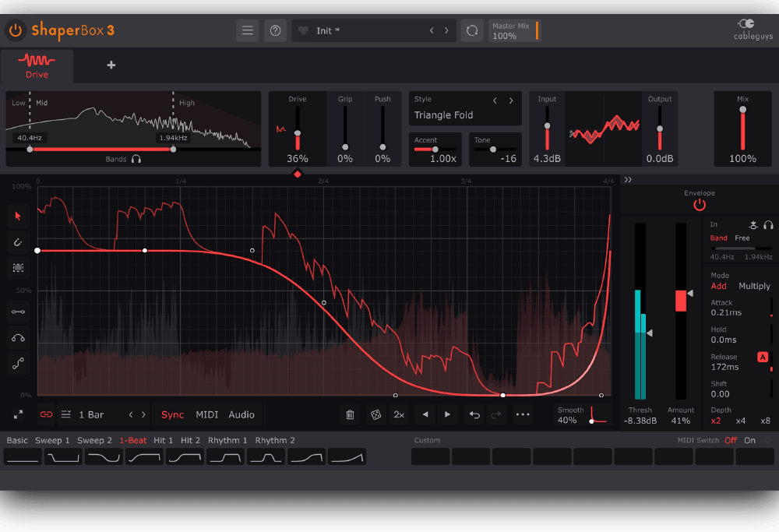Decrease the 1 Bar length

pyautogui.click(x=131, y=414)
